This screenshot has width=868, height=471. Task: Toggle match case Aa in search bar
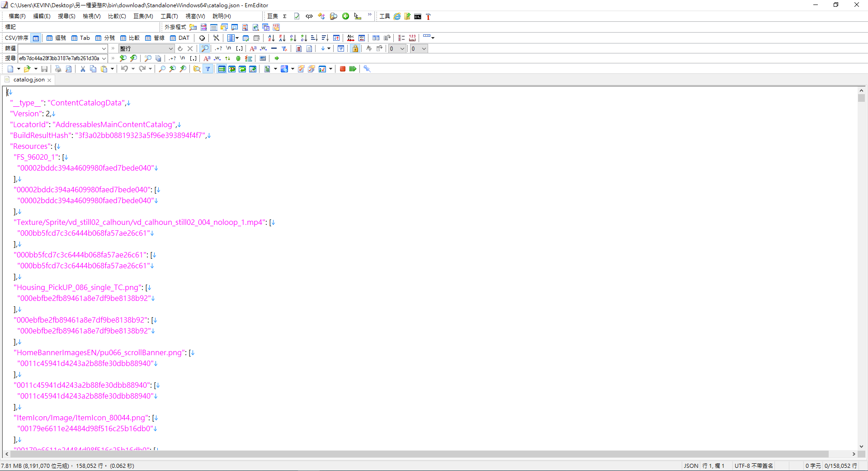pyautogui.click(x=207, y=58)
